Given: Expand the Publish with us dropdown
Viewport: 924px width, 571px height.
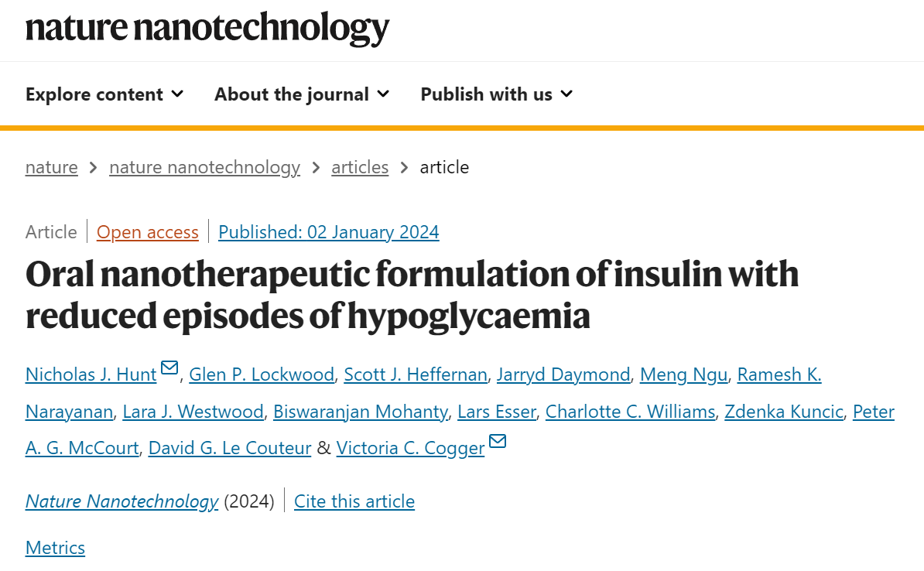Looking at the screenshot, I should (496, 94).
